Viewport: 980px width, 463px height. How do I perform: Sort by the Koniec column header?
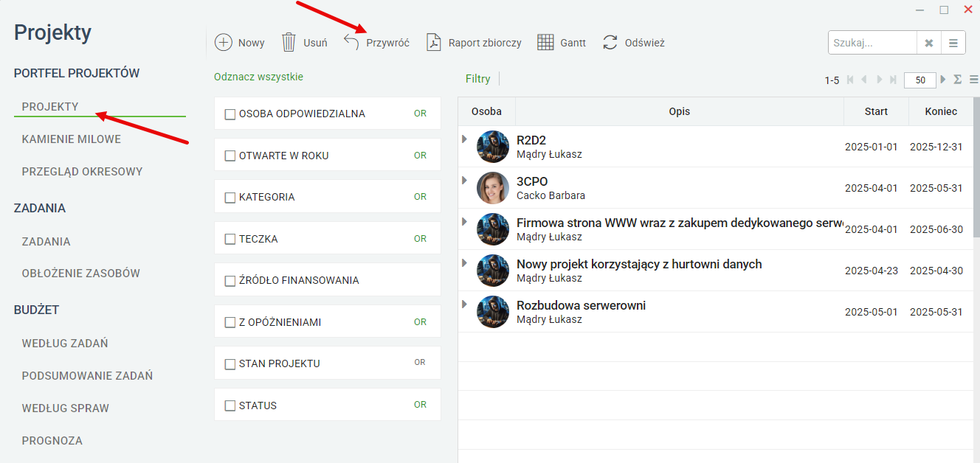tap(942, 111)
